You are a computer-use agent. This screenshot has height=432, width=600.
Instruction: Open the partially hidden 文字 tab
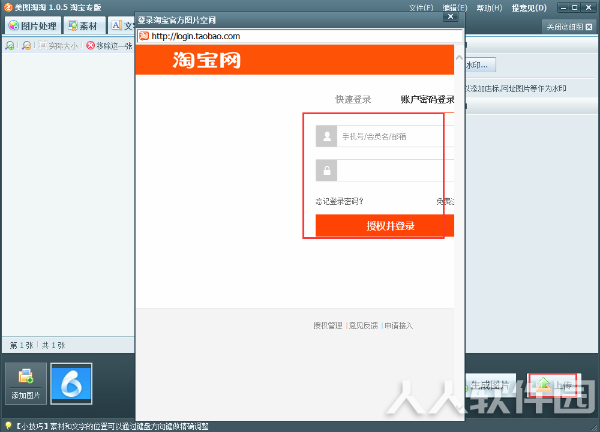[122, 26]
